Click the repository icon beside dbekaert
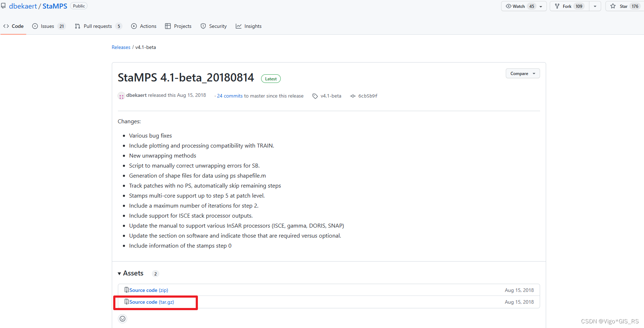644x328 pixels. pyautogui.click(x=4, y=6)
